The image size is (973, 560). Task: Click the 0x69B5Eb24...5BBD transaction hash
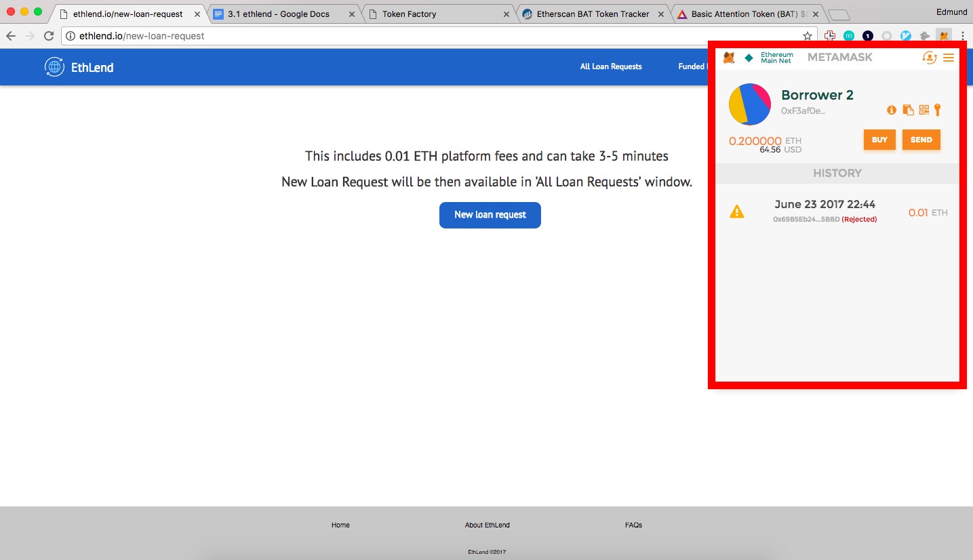coord(806,219)
